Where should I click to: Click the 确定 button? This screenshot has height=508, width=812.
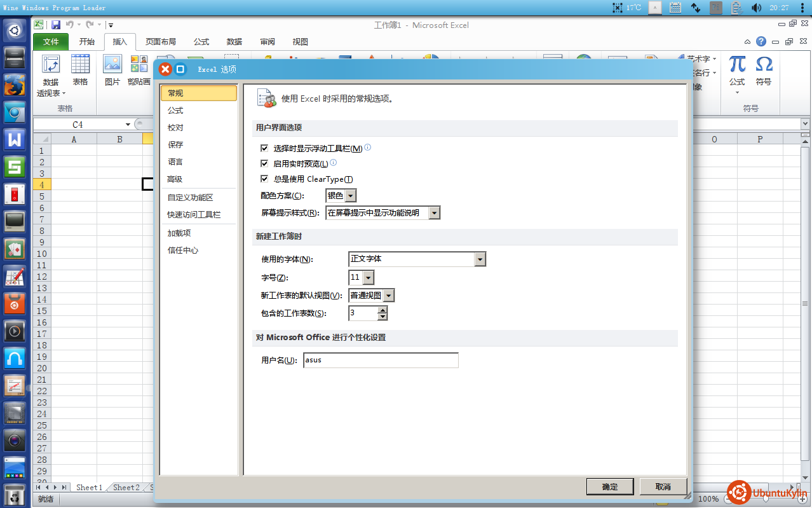[x=609, y=486]
